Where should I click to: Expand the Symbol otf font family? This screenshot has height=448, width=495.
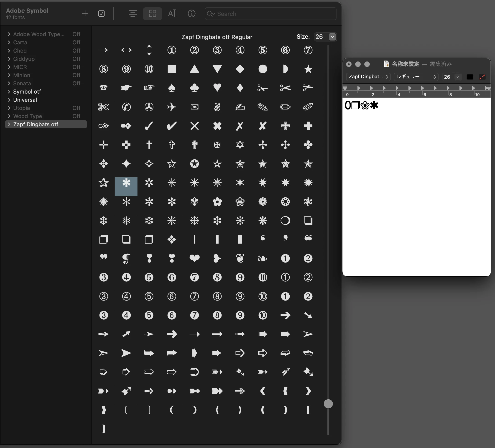tap(9, 92)
